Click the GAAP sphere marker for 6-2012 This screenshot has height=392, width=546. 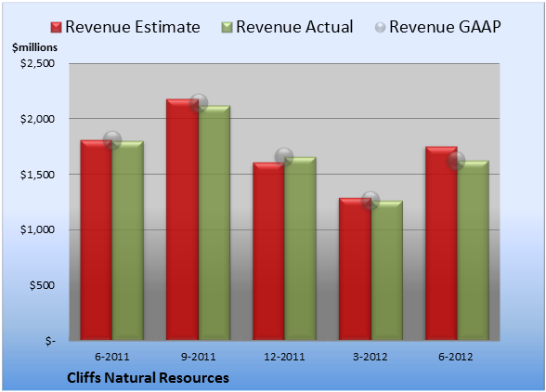456,161
